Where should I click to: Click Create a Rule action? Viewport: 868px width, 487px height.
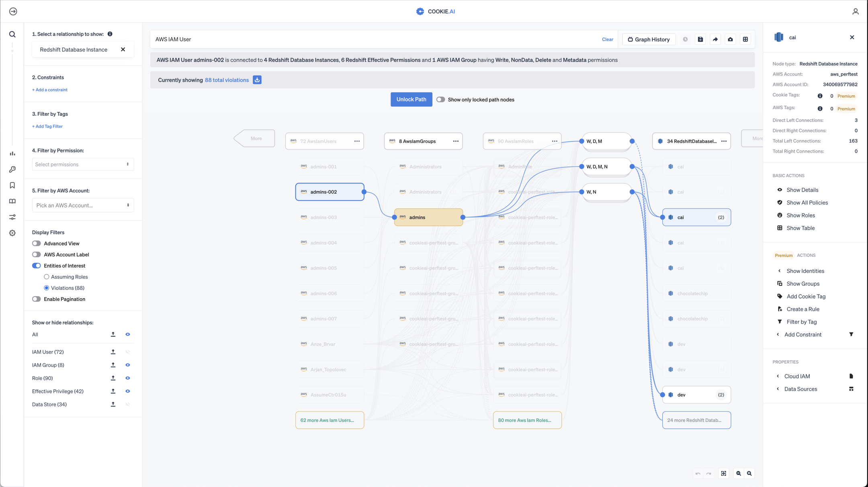point(802,309)
